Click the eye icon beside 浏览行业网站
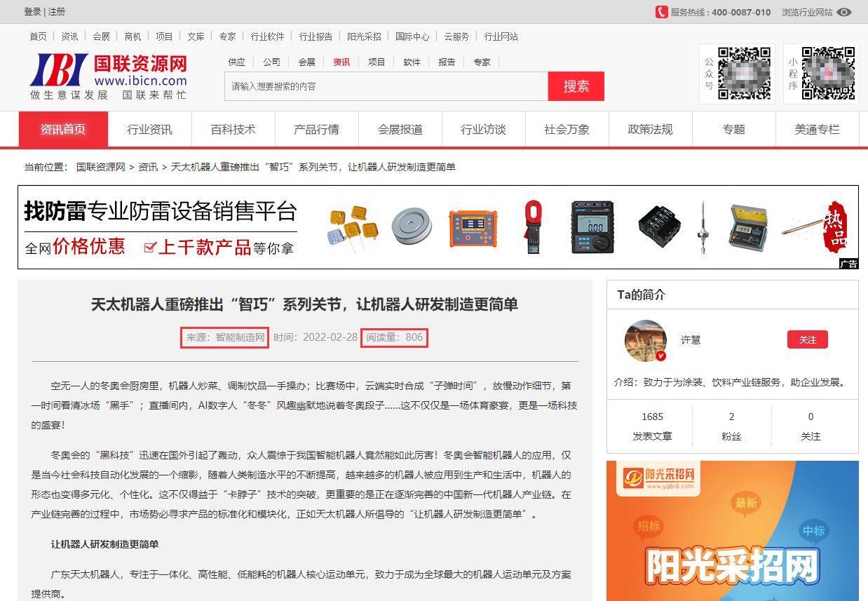The image size is (868, 601). (x=844, y=12)
